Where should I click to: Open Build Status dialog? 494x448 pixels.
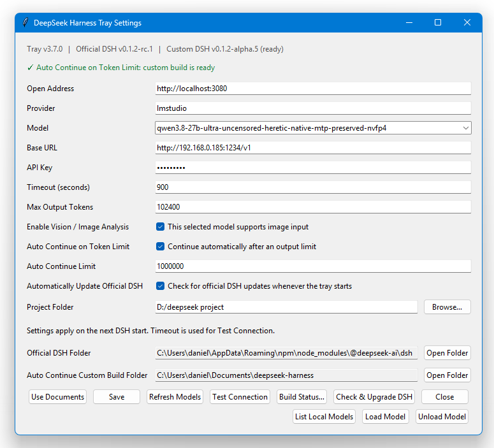click(301, 397)
